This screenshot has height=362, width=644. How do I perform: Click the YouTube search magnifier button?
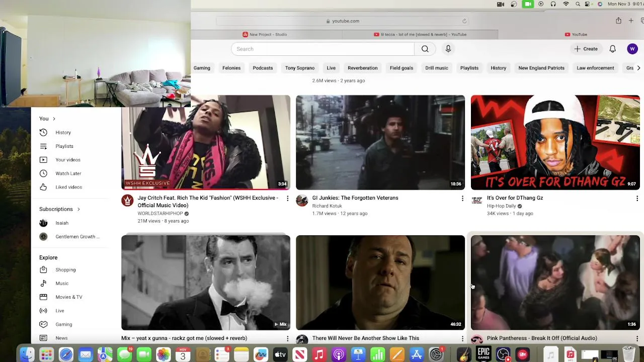(x=425, y=49)
